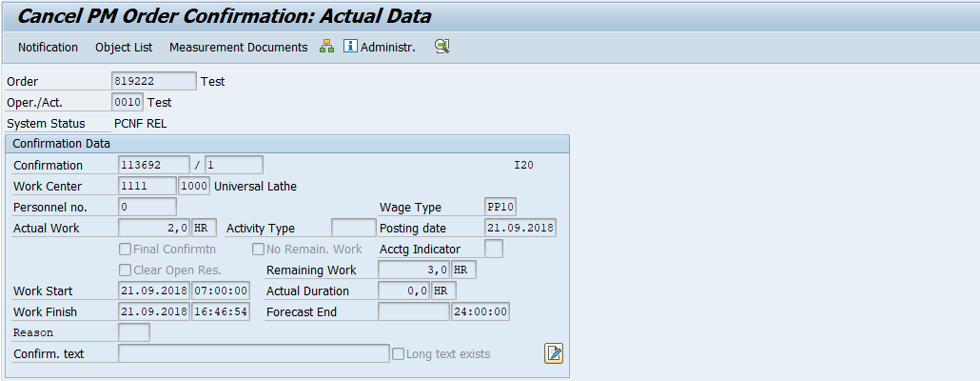This screenshot has width=980, height=381.
Task: Select the Actual Duration value 0,0
Action: click(403, 291)
